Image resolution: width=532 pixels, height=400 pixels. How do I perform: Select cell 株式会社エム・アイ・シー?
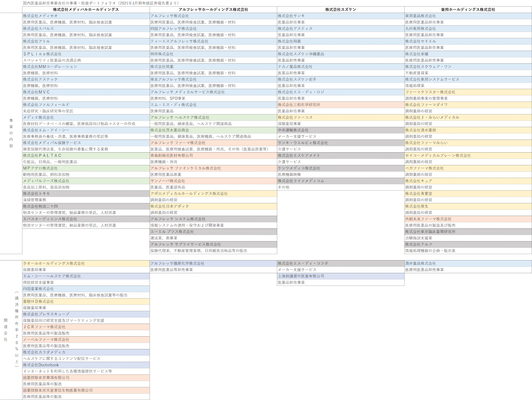click(86, 130)
